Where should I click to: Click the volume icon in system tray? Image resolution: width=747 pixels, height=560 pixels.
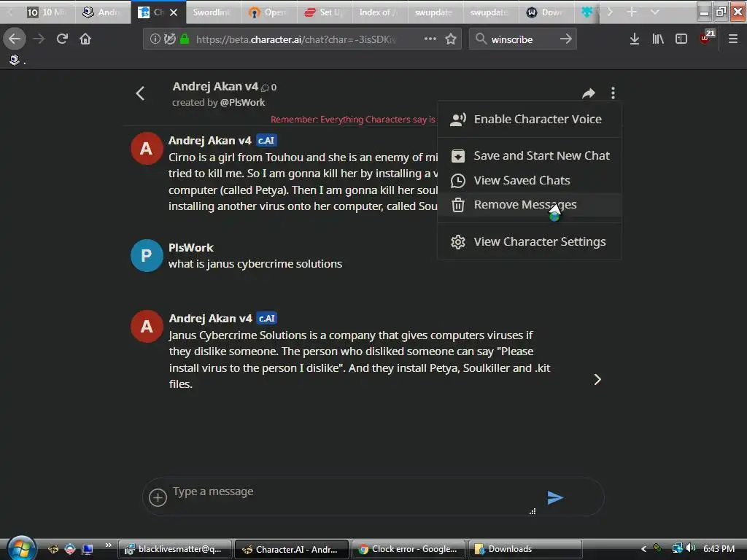(x=692, y=548)
